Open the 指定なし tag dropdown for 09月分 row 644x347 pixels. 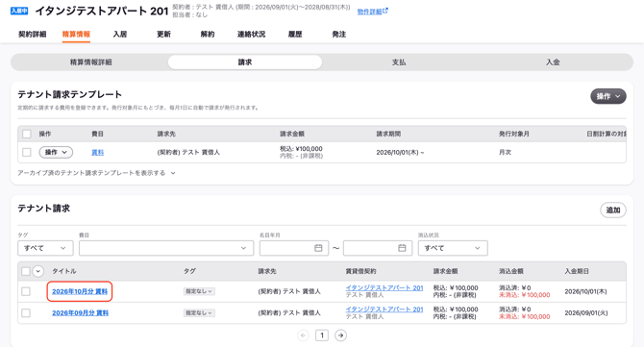click(x=199, y=313)
